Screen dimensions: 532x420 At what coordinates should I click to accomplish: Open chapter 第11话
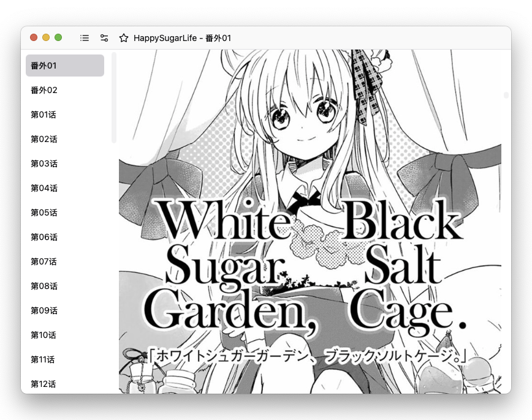(x=65, y=359)
